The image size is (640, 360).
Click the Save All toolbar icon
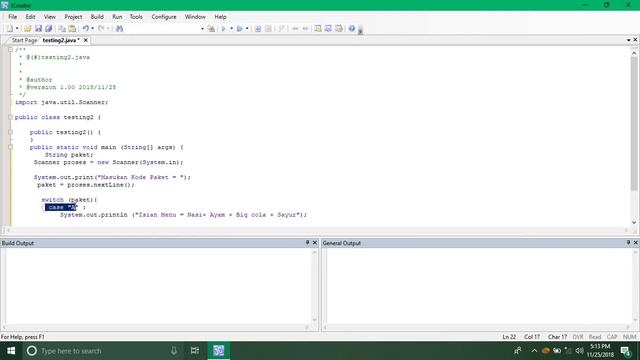tap(49, 29)
